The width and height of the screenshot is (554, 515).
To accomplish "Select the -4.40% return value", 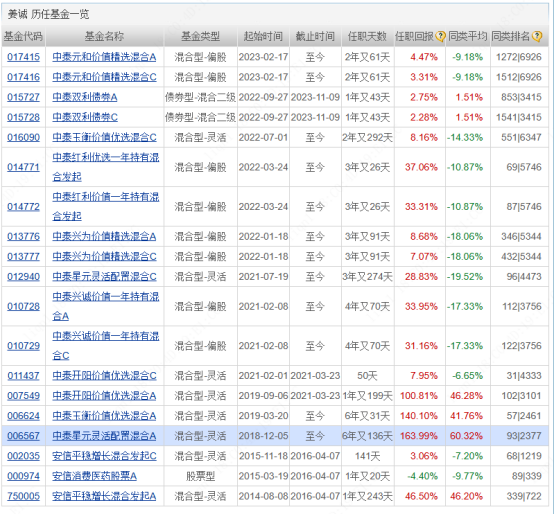I will [423, 476].
